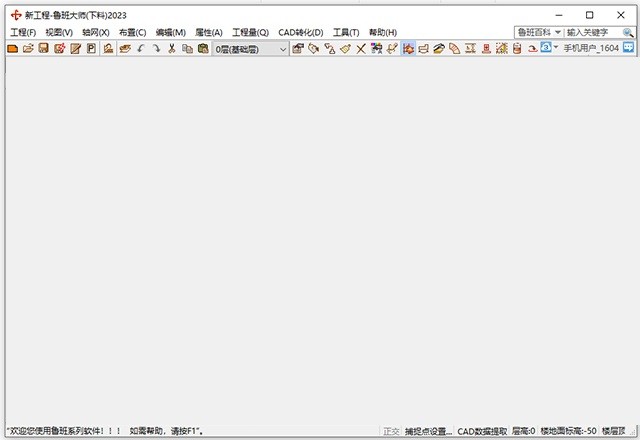Screen dimensions: 640x440
Task: Click 捕捉点设置 in status bar
Action: 427,432
